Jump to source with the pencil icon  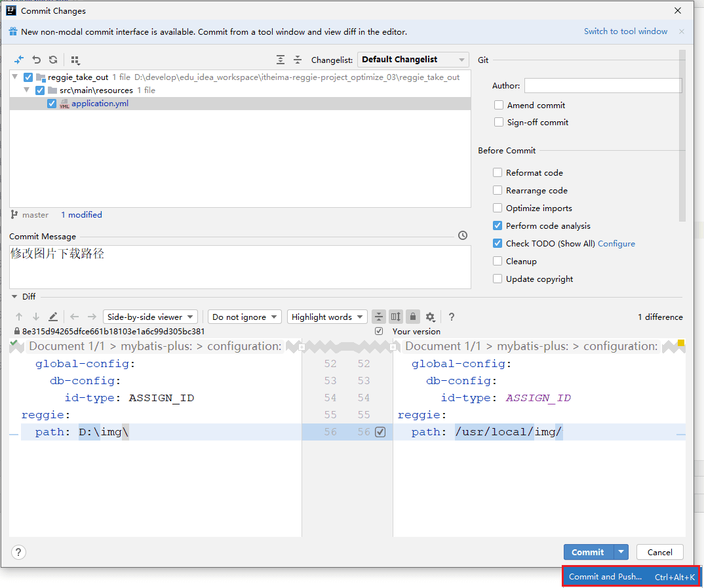point(53,317)
